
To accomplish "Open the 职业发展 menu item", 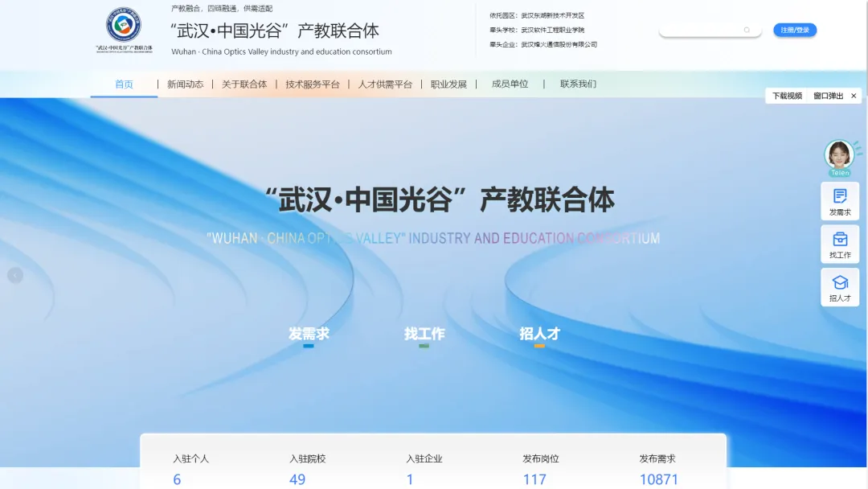I will (448, 84).
